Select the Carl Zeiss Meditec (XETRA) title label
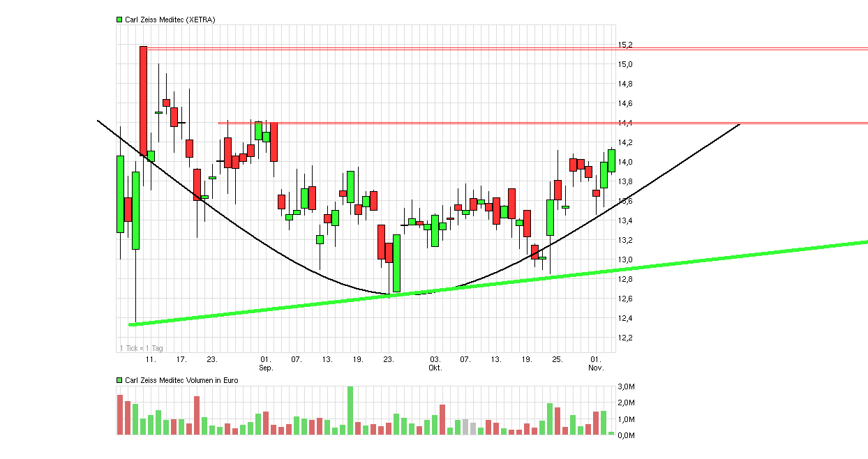 171,20
